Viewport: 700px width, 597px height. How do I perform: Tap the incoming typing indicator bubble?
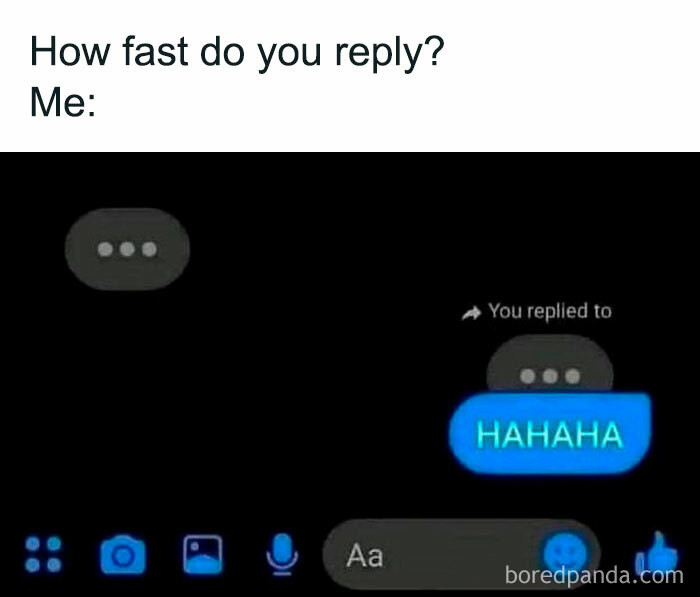coord(127,249)
